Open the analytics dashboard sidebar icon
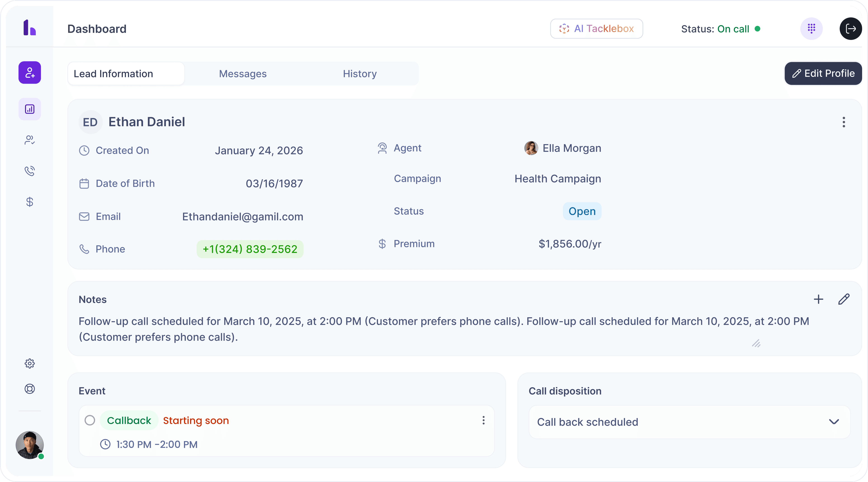The width and height of the screenshot is (868, 482). (x=30, y=109)
